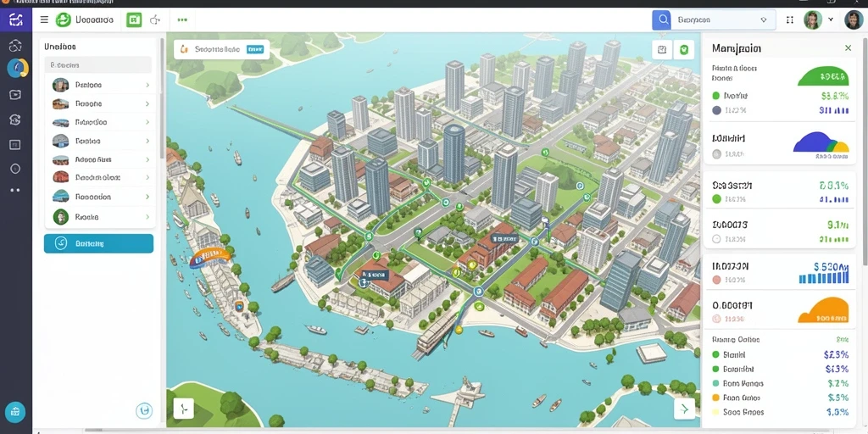Click the blue search magnifier button
The image size is (868, 434).
coord(661,20)
